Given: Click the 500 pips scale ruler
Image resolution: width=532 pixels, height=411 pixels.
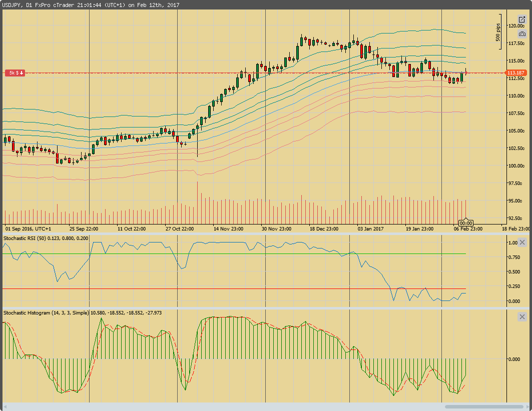Looking at the screenshot, I should (499, 31).
